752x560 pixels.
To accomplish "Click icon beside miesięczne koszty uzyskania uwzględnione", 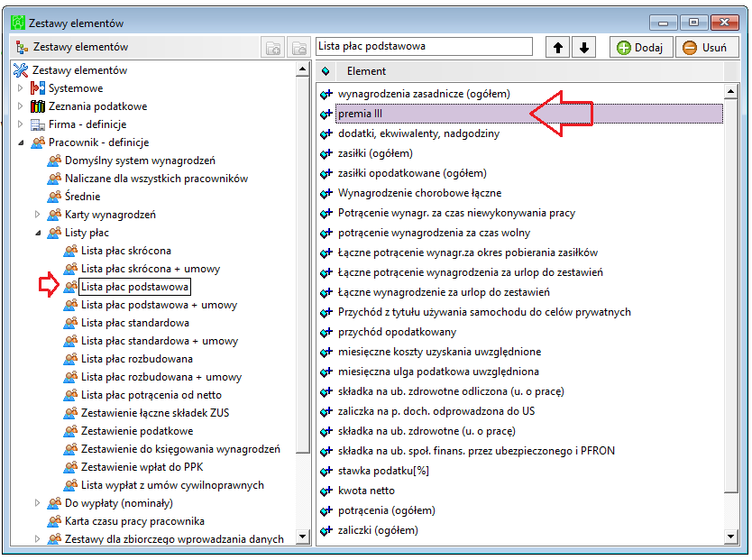I will tap(326, 352).
